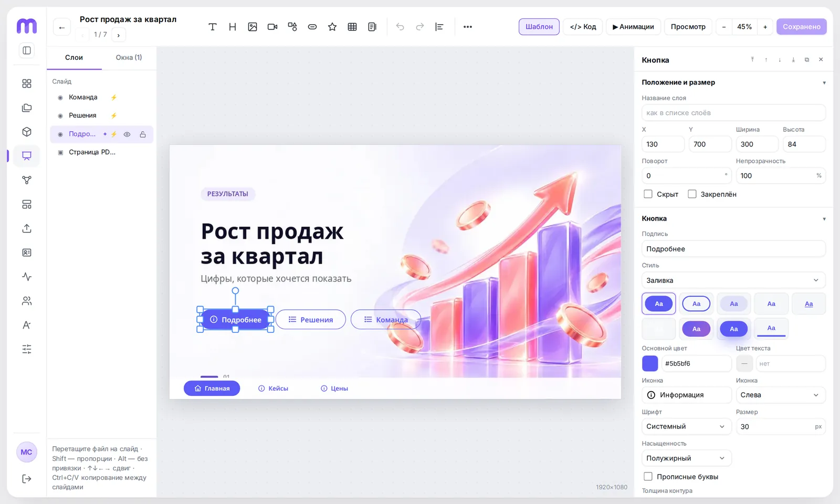Open the more options ellipsis menu
The height and width of the screenshot is (504, 840).
468,27
